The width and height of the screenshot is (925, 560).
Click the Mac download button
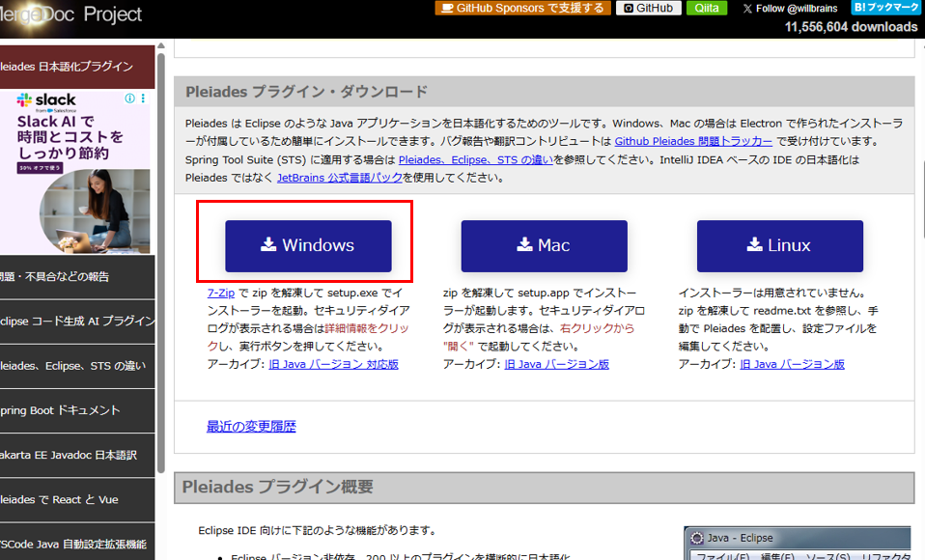click(x=544, y=245)
